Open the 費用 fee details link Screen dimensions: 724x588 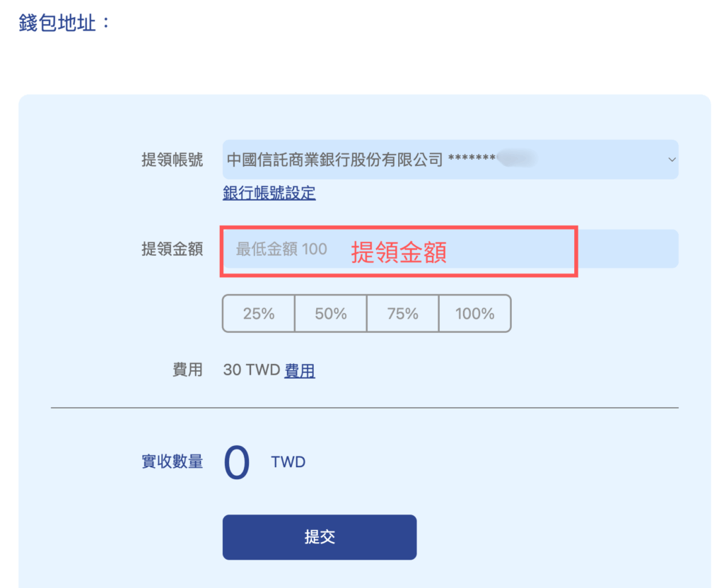(x=299, y=370)
